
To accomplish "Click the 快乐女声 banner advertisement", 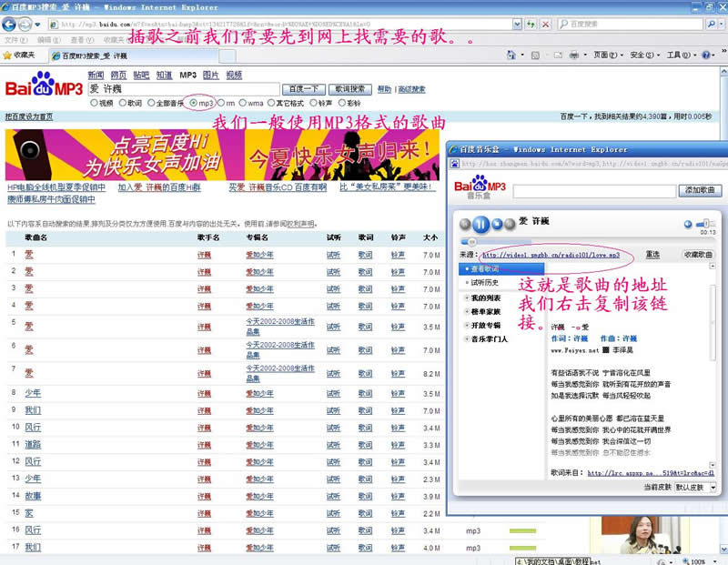I will (x=222, y=155).
